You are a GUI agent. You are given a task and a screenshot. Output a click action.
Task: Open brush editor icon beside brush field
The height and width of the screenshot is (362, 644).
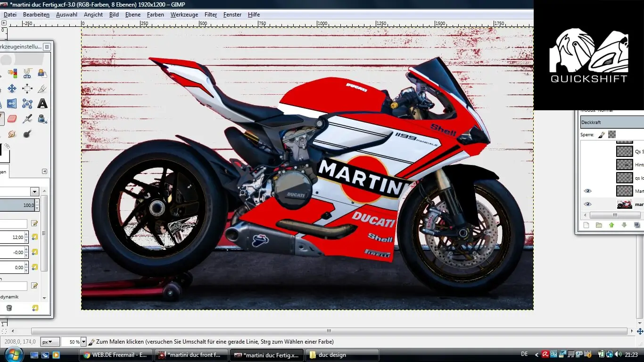[34, 224]
